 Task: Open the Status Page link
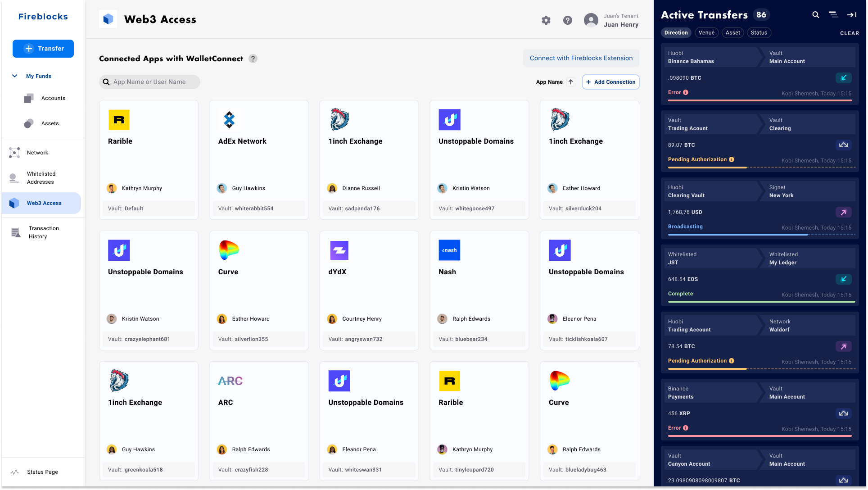42,472
